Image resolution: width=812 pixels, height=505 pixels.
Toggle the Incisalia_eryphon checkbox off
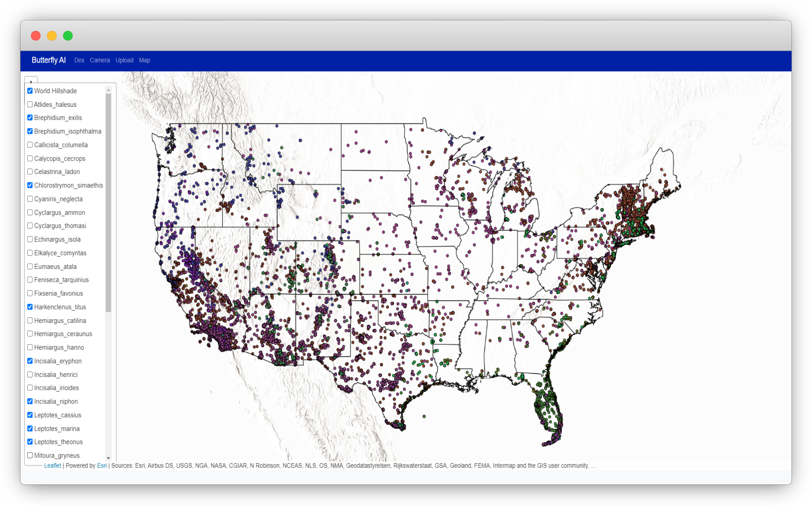pos(30,361)
